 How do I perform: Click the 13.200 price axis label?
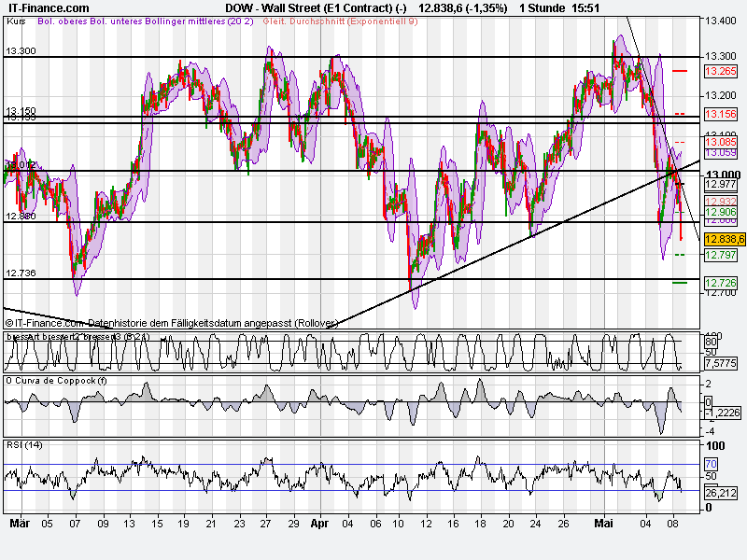(x=720, y=95)
